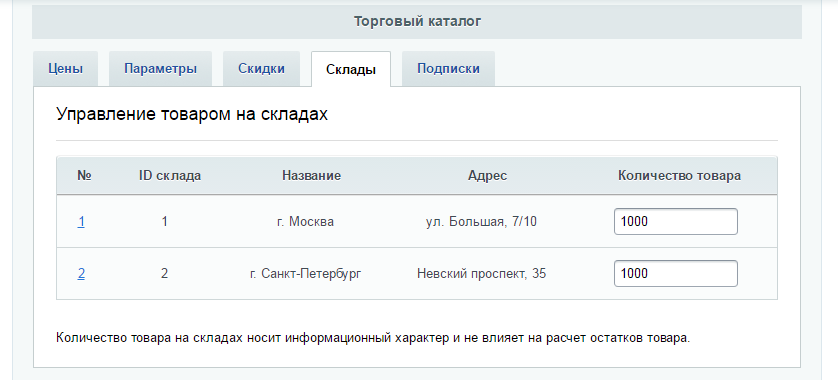Select the г. Санкт-Петербург name cell
The width and height of the screenshot is (838, 380).
click(305, 274)
